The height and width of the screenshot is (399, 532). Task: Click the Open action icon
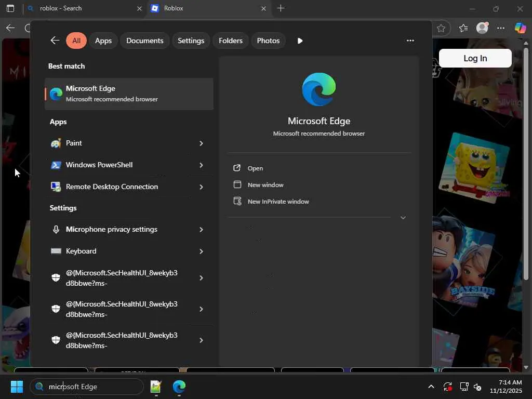click(x=237, y=168)
